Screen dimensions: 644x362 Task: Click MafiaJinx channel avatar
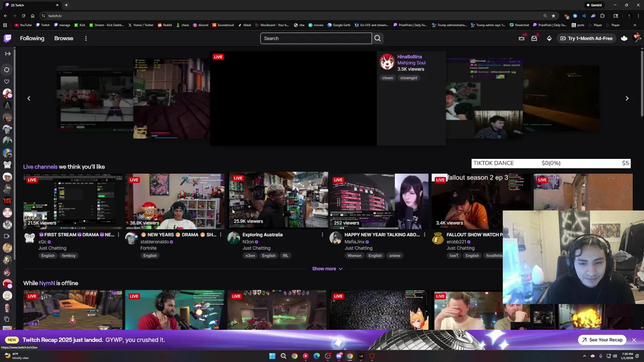(x=336, y=238)
